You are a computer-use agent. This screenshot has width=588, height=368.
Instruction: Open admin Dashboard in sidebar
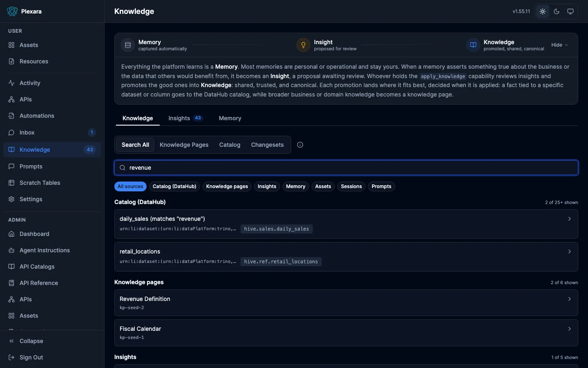[x=52, y=234]
